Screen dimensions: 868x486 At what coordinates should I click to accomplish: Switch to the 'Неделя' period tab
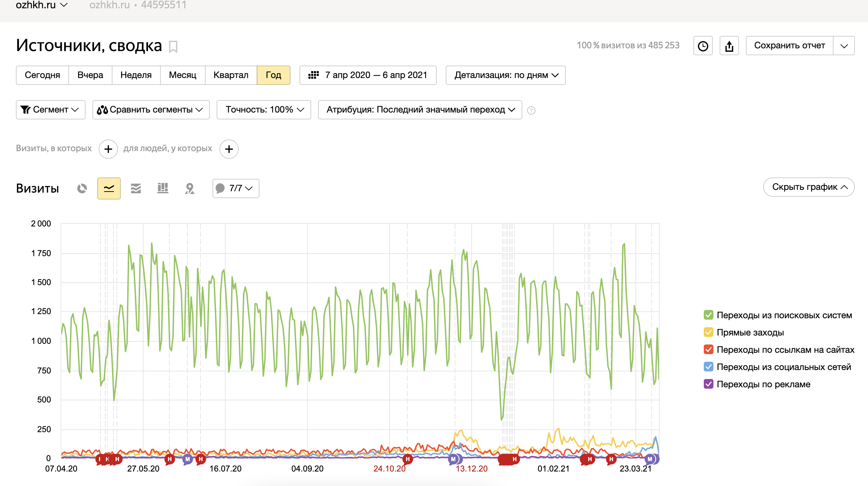pos(136,75)
